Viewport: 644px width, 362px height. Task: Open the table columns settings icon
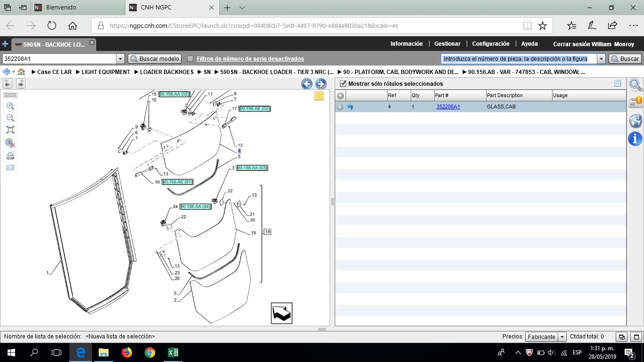coord(618,83)
